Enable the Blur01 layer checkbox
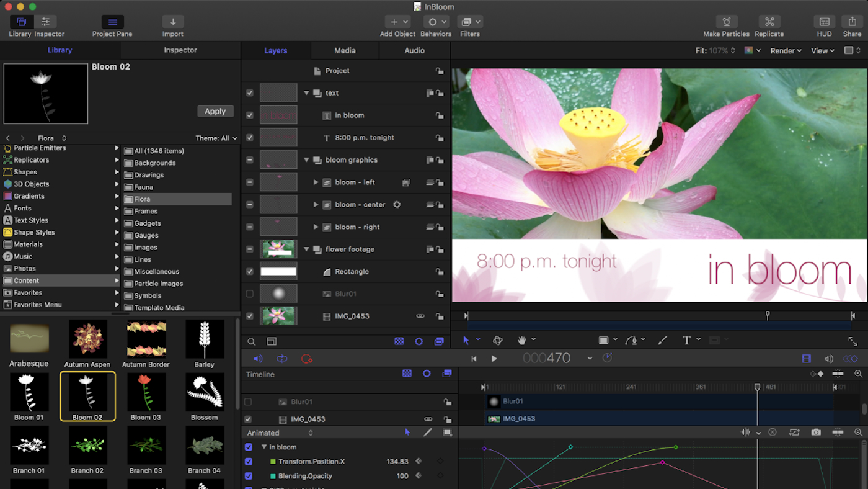Viewport: 868px width, 489px height. point(249,294)
